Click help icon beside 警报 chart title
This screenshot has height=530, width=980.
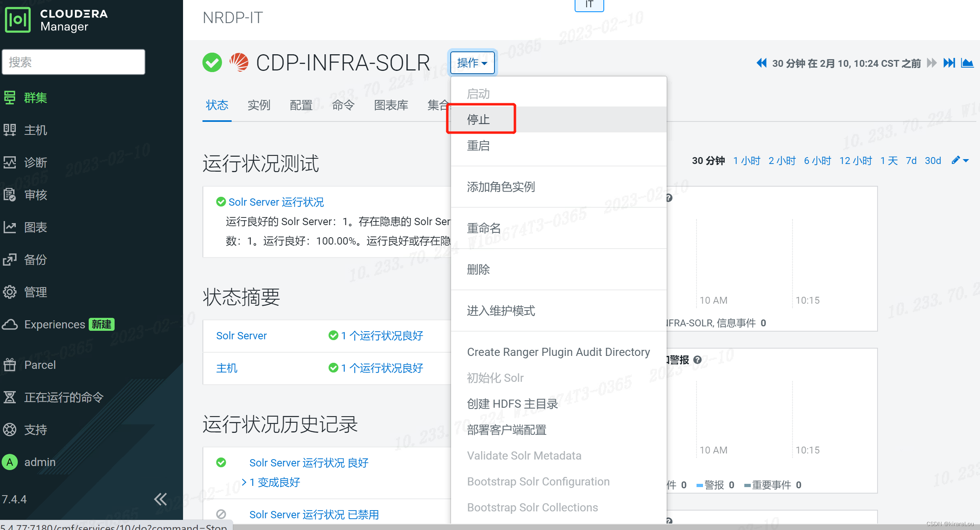[x=697, y=360]
